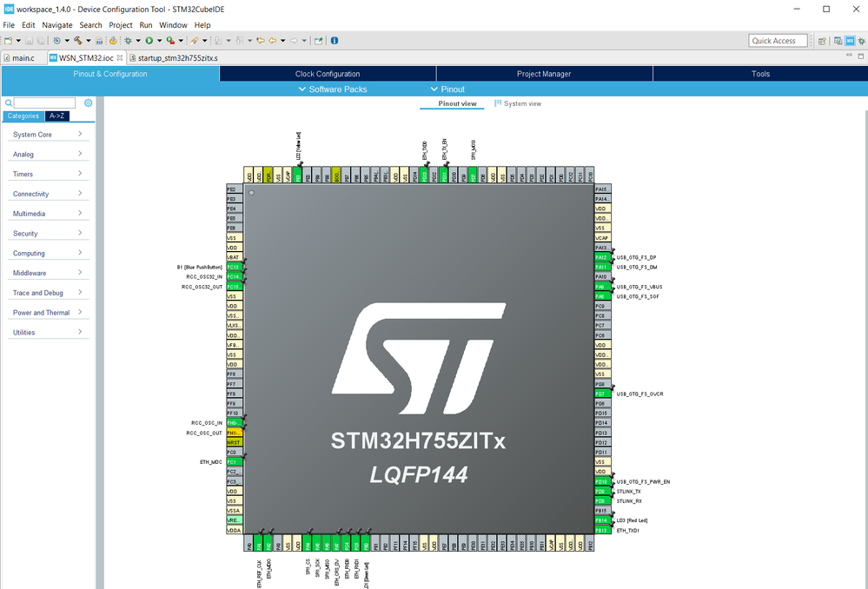Open the New file dropdown arrow
Screen dimensions: 868x589
click(x=18, y=41)
